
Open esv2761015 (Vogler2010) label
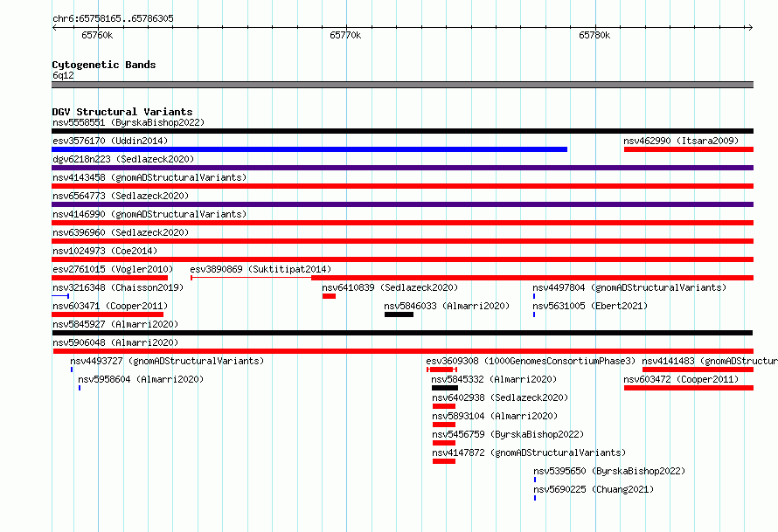(113, 269)
